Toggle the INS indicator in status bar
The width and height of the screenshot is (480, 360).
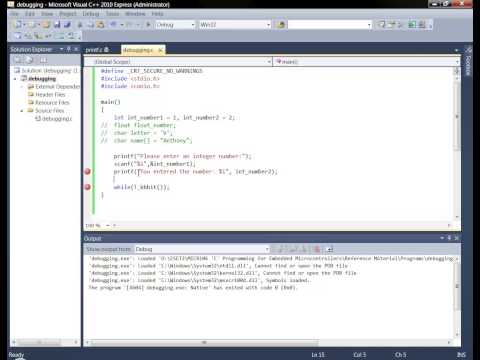click(x=461, y=355)
